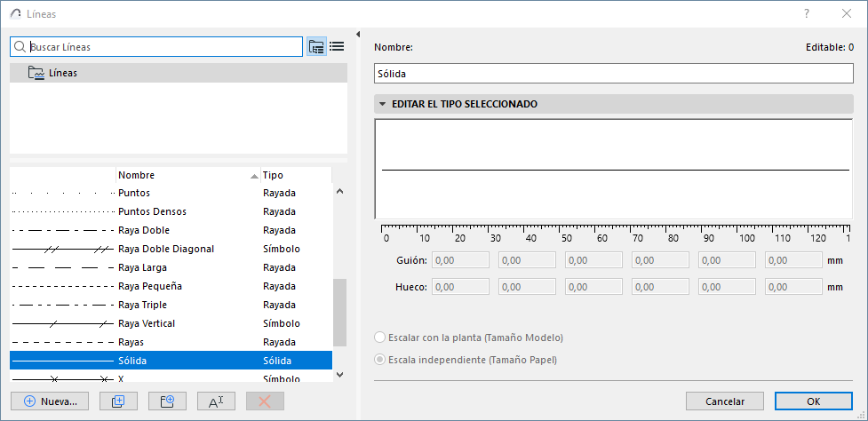Click the first Hueco value field
868x421 pixels.
coord(460,287)
